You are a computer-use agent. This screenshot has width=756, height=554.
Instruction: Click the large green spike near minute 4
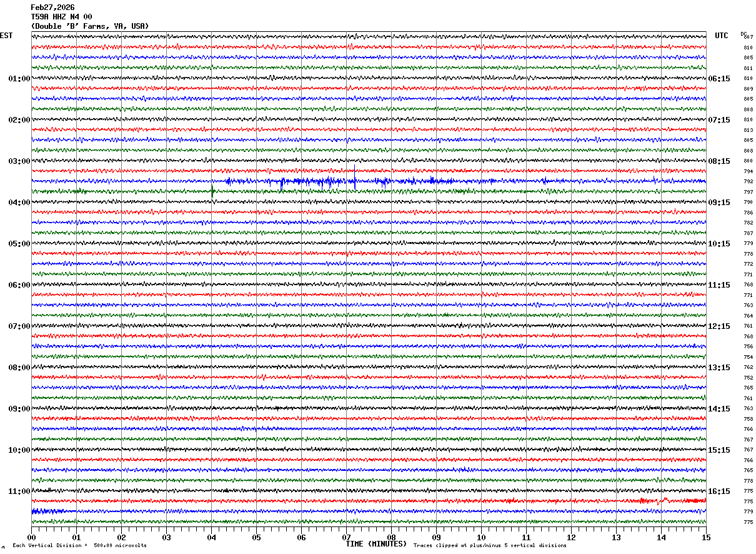point(212,192)
